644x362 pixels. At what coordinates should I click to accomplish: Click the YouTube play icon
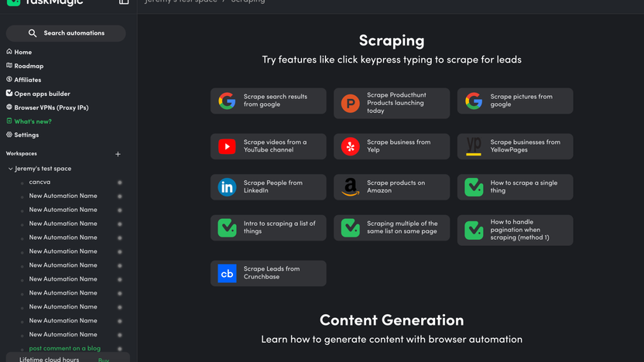(227, 146)
